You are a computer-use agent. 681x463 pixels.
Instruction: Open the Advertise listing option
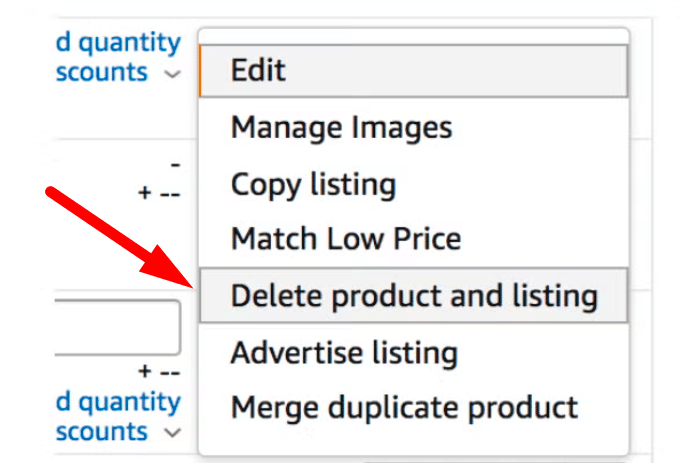tap(413, 352)
